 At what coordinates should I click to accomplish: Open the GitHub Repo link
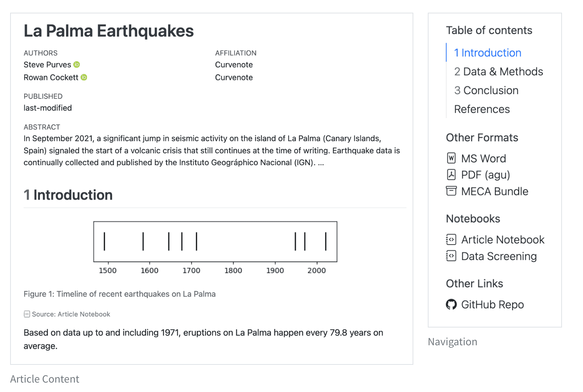coord(492,305)
